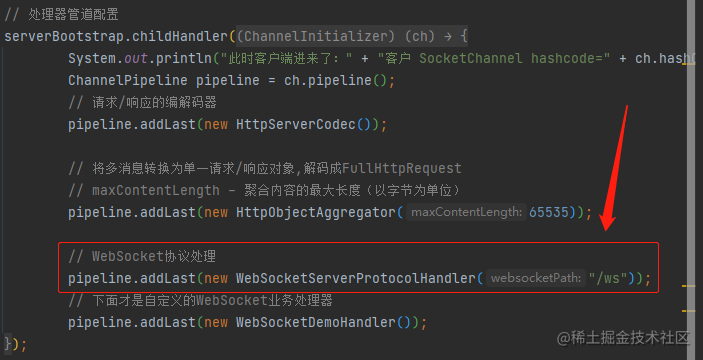The image size is (703, 360).
Task: Jump to yellow warning stripe beside println line
Action: pos(688,64)
